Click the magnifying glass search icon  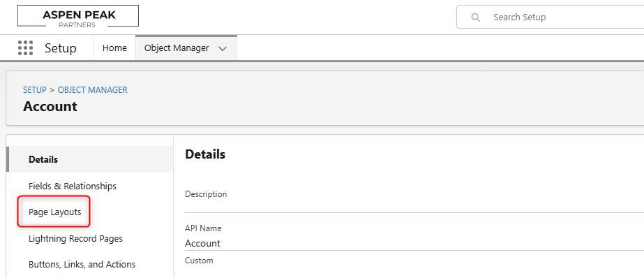(x=476, y=17)
